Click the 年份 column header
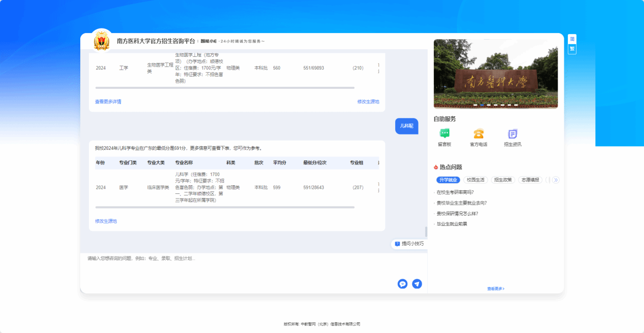Viewport: 644px width, 333px height. [x=101, y=163]
